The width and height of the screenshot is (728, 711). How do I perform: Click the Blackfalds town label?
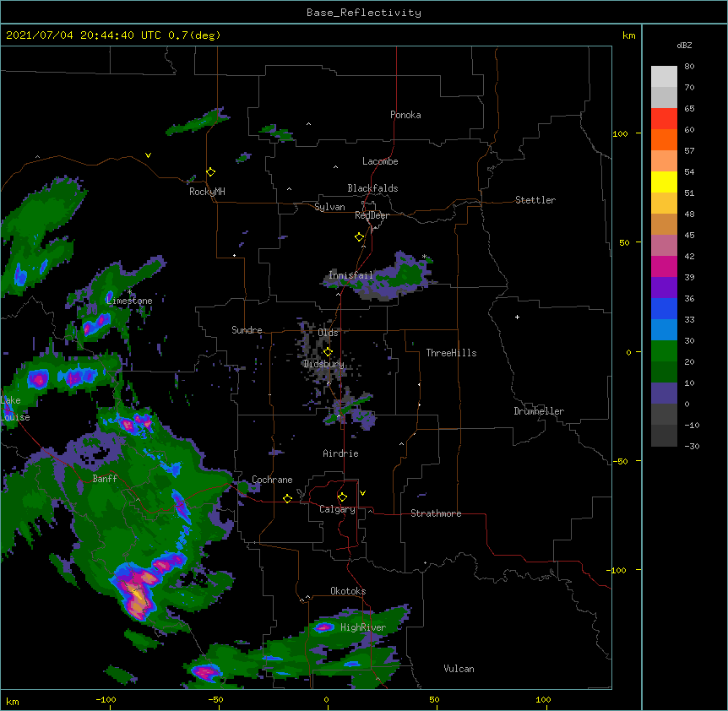372,188
